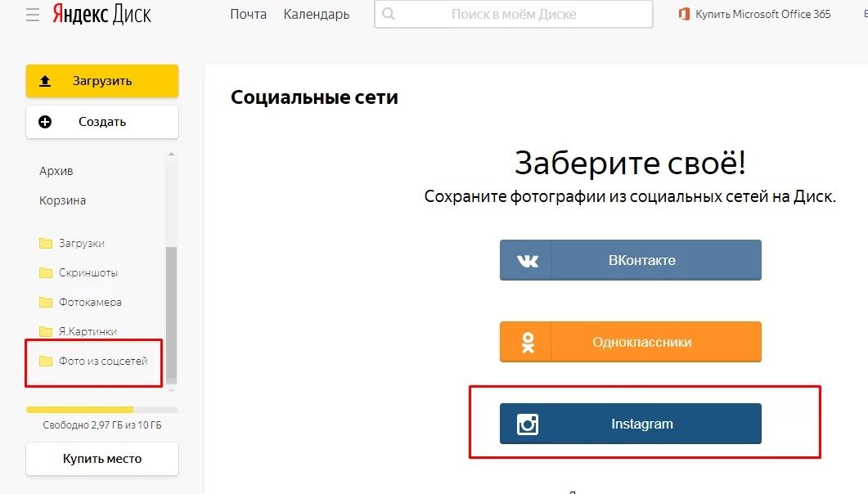Click Купить Microsoft Office 365 link
868x494 pixels.
762,15
